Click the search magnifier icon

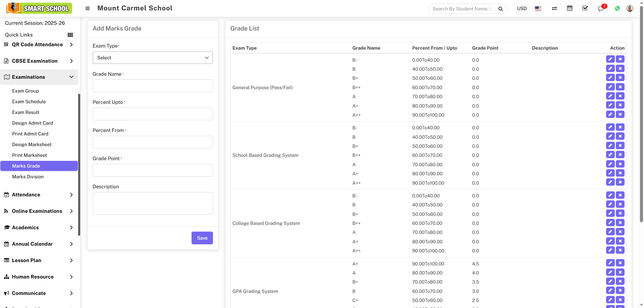click(500, 9)
